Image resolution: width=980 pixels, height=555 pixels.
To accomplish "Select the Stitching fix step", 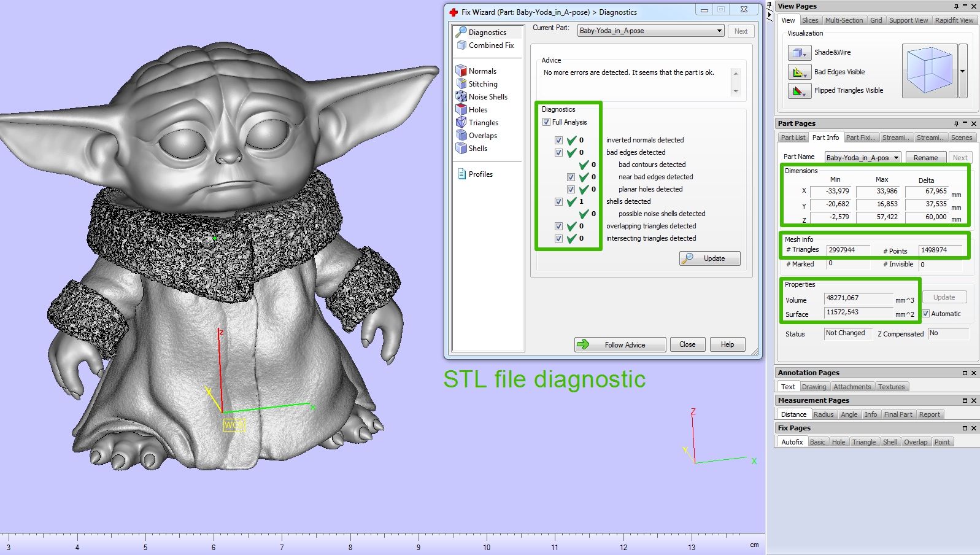I will tap(477, 84).
